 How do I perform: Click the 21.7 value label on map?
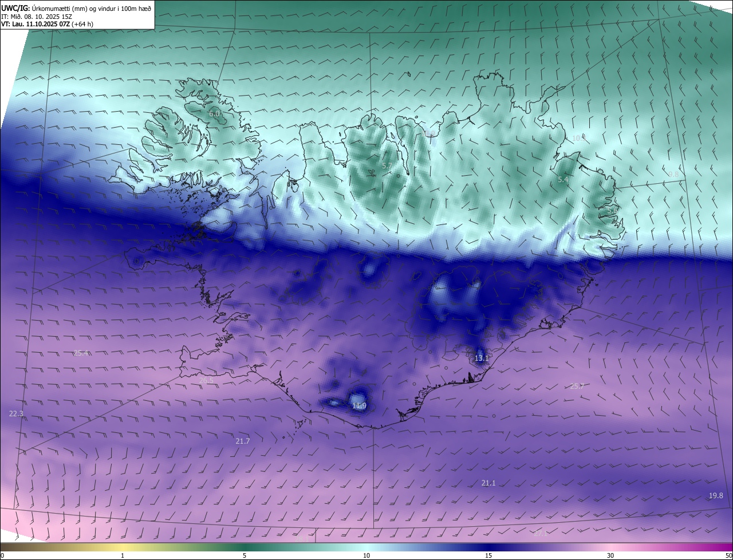(243, 441)
